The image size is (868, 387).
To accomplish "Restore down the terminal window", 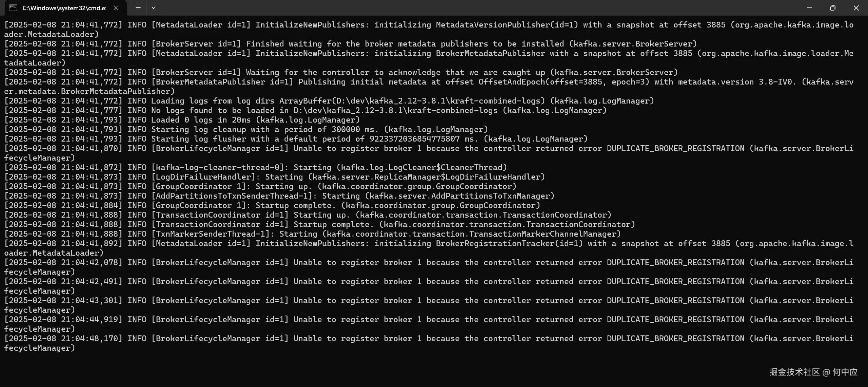I will 833,8.
